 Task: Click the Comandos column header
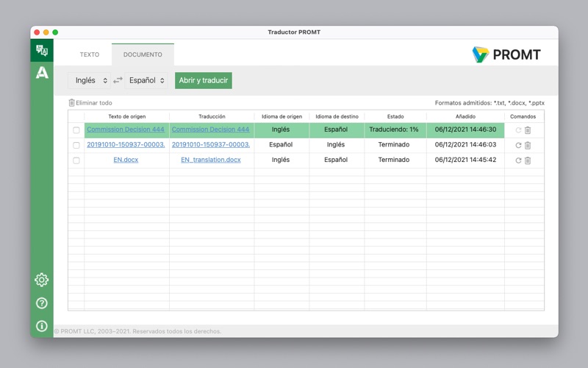(x=523, y=116)
